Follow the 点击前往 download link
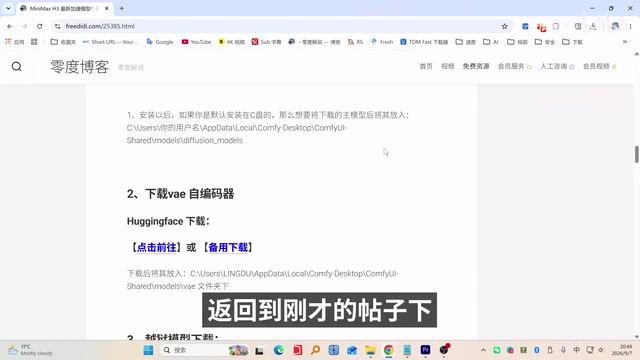 156,247
